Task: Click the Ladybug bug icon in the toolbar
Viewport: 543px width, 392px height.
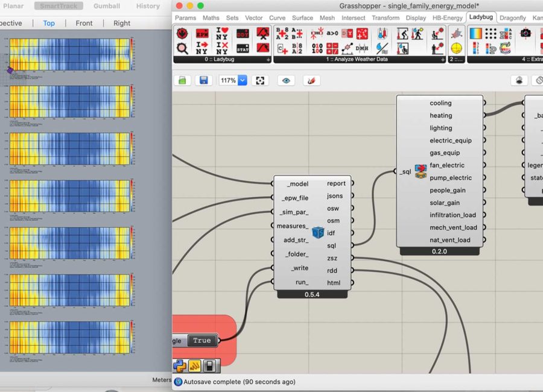Action: tap(182, 34)
